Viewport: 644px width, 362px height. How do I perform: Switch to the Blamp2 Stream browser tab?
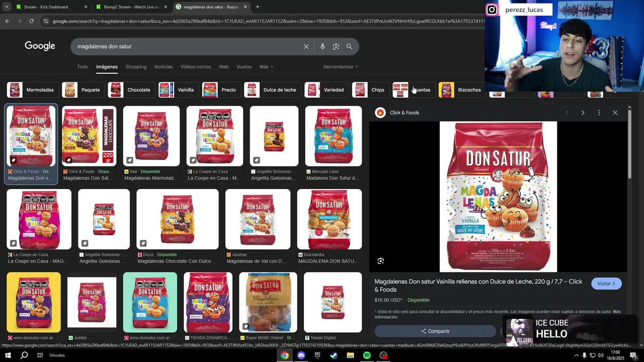point(131,7)
